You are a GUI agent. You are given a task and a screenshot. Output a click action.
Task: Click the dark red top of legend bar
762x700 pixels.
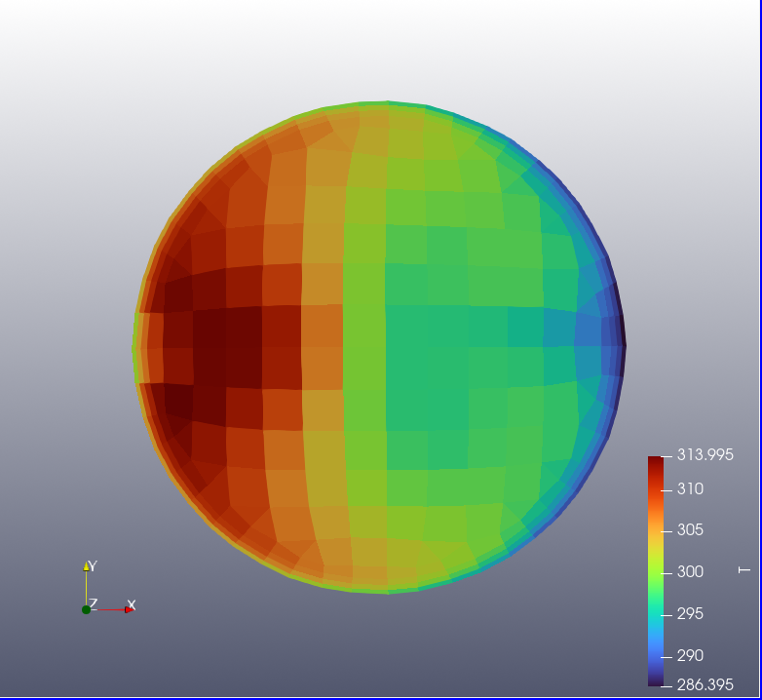point(655,462)
